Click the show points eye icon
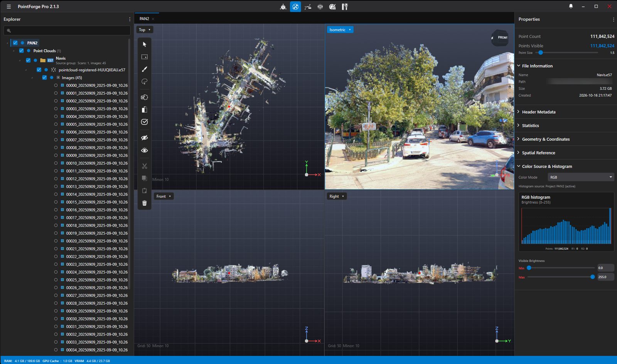Image resolution: width=617 pixels, height=364 pixels. [145, 150]
